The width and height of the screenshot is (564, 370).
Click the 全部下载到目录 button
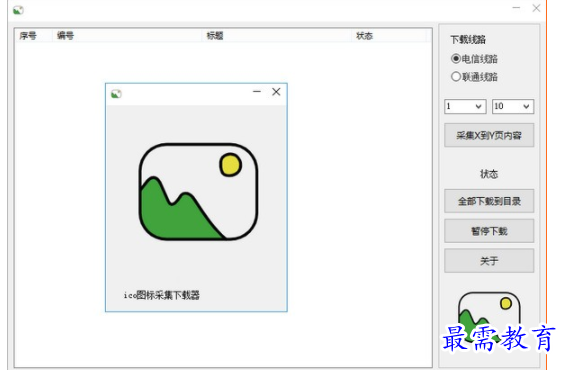(489, 201)
